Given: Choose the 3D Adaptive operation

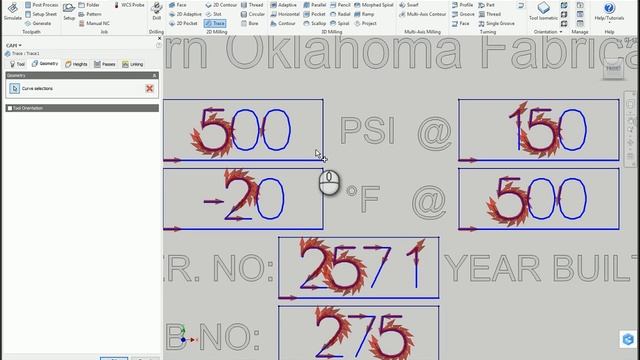Looking at the screenshot, I should pyautogui.click(x=283, y=5).
